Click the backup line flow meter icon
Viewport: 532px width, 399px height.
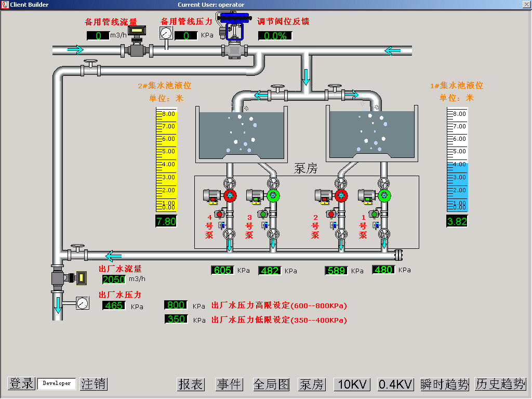click(x=136, y=33)
